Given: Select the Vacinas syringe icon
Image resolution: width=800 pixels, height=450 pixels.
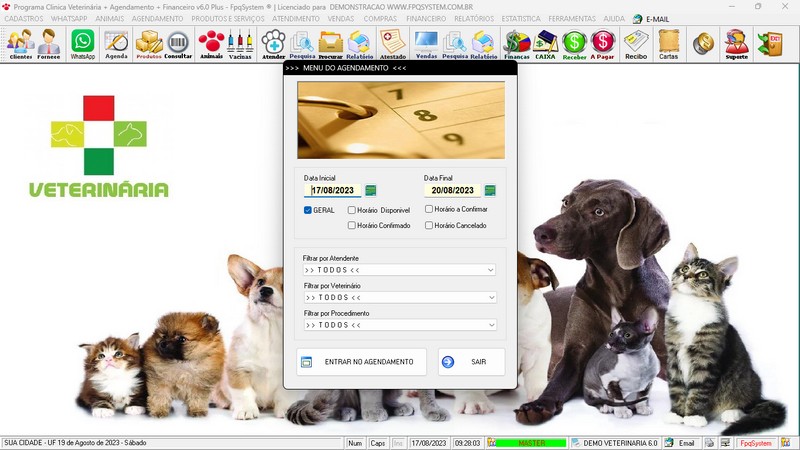Looking at the screenshot, I should click(x=240, y=43).
